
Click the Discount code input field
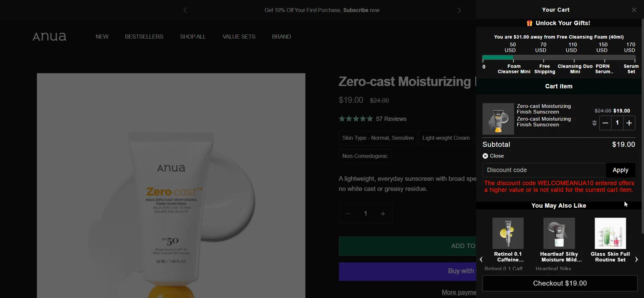(544, 170)
